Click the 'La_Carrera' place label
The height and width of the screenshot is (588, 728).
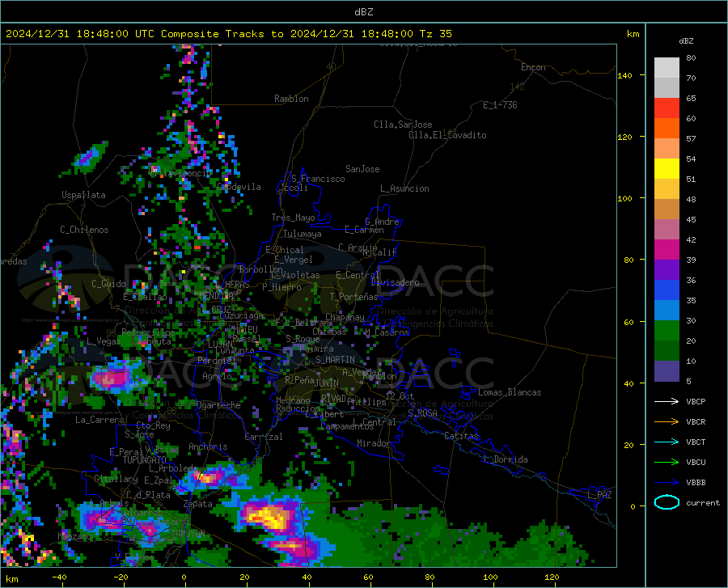99,420
